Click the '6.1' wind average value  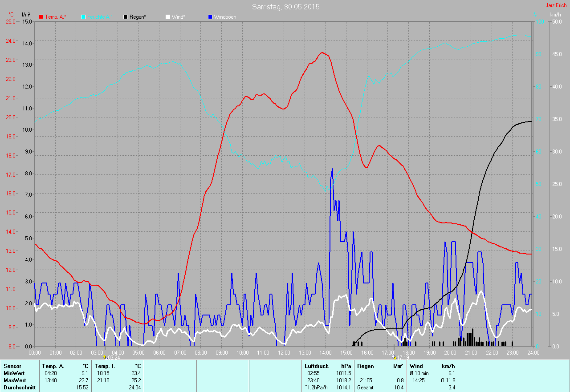pos(451,373)
